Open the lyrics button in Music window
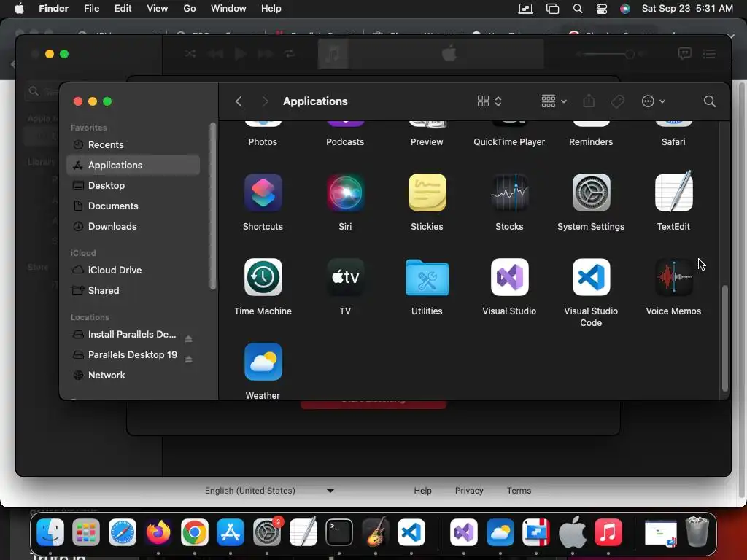Image resolution: width=747 pixels, height=560 pixels. pos(684,54)
